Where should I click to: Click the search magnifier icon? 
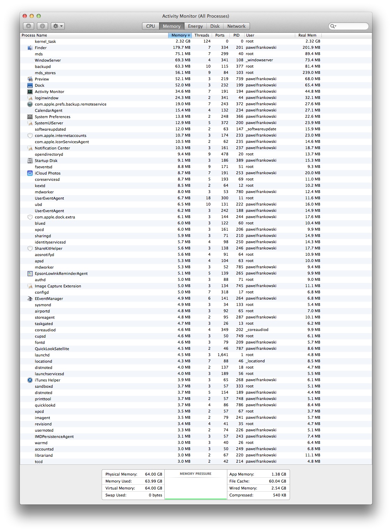tap(333, 26)
